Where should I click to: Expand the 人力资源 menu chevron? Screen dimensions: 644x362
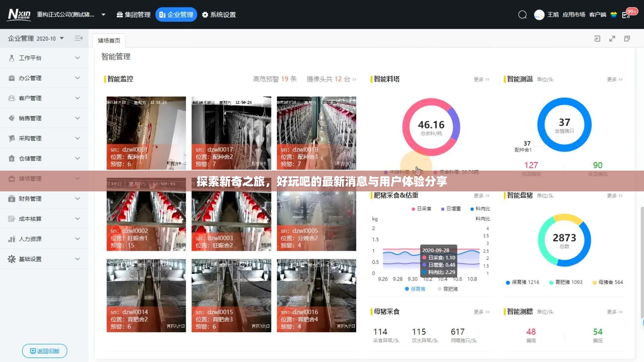77,239
